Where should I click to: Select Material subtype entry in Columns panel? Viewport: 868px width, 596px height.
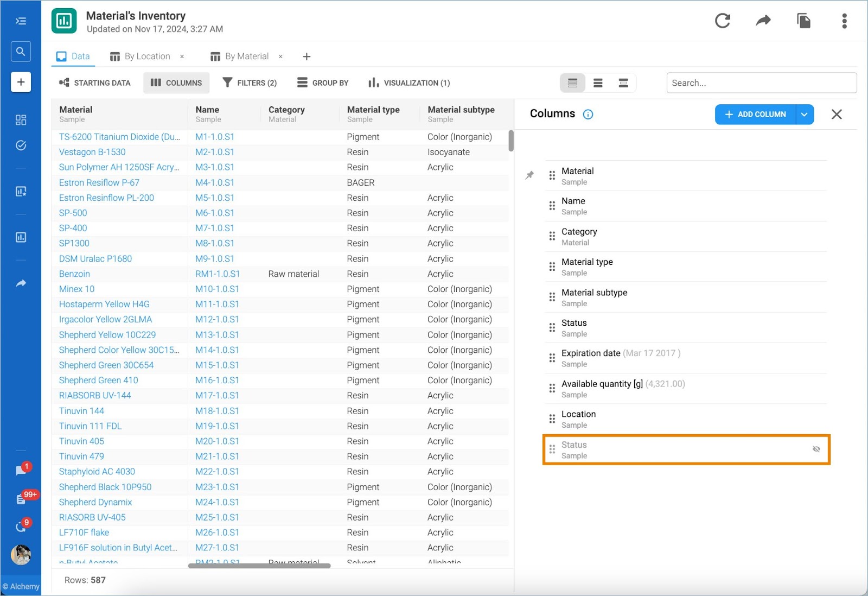(686, 297)
